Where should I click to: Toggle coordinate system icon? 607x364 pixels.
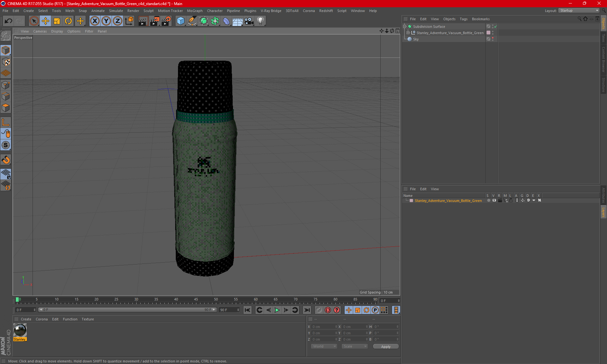pos(129,21)
